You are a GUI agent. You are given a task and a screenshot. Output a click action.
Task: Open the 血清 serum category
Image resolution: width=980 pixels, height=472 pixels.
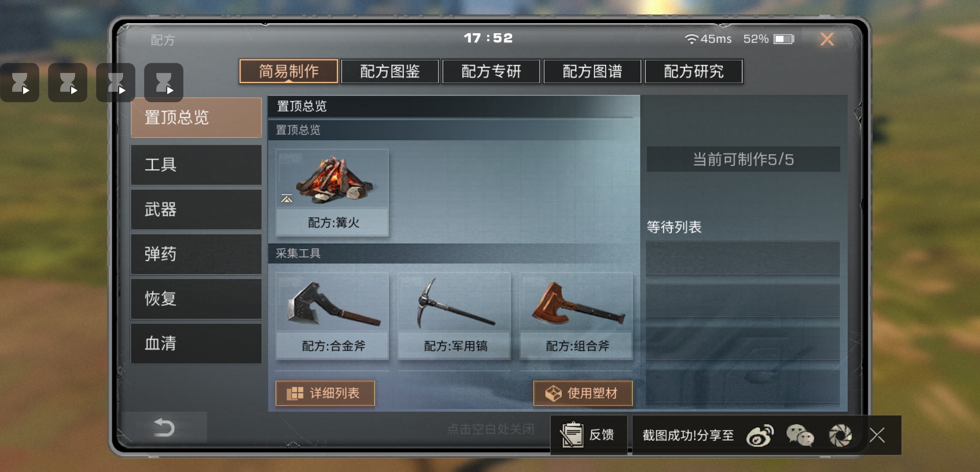pyautogui.click(x=196, y=344)
